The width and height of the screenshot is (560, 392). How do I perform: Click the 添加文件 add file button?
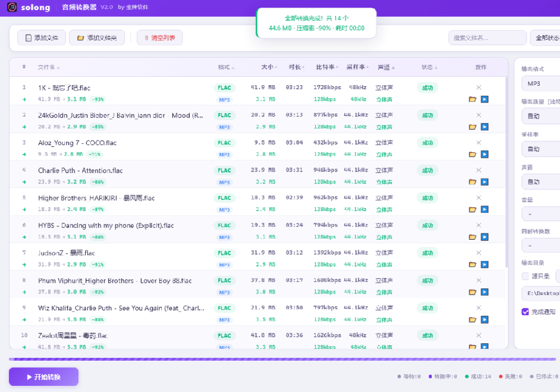pyautogui.click(x=41, y=38)
